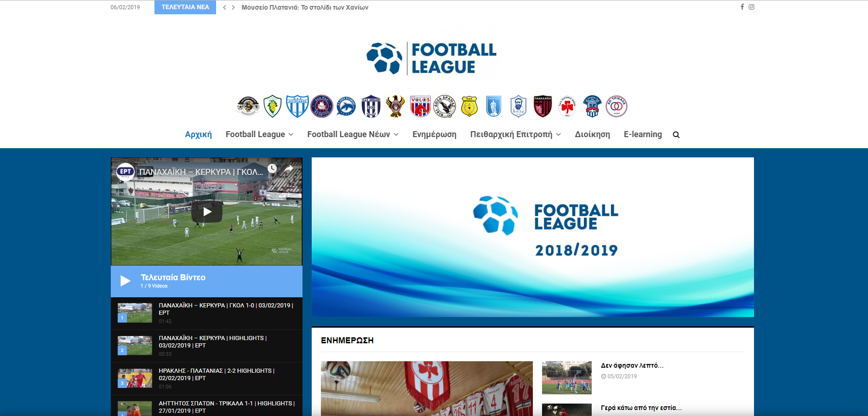
Task: Open the Panachaiki team crest
Action: (543, 106)
